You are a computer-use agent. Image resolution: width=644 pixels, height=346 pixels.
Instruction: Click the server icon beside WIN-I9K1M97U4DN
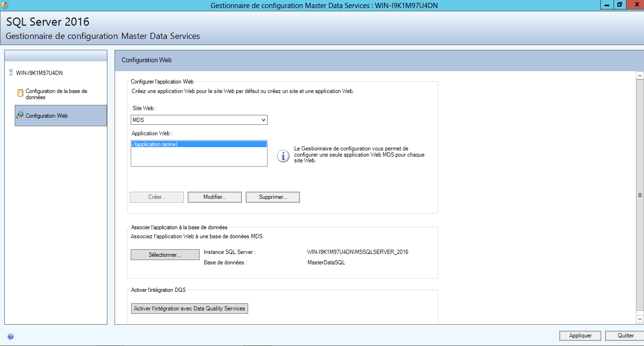(10, 73)
